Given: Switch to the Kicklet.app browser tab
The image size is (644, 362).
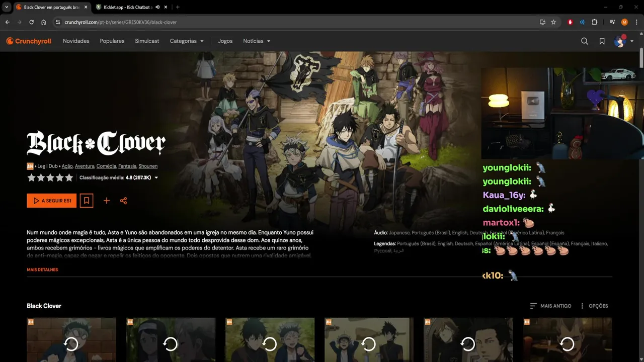Looking at the screenshot, I should (132, 7).
